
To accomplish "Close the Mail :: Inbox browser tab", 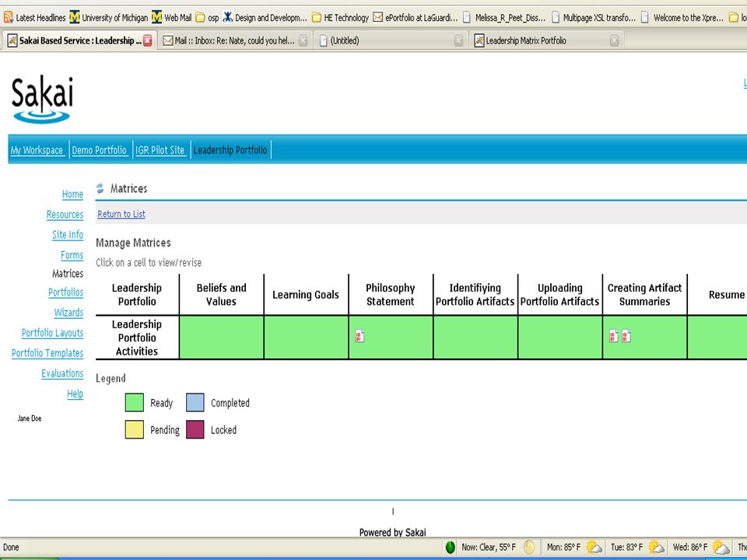I will [303, 41].
